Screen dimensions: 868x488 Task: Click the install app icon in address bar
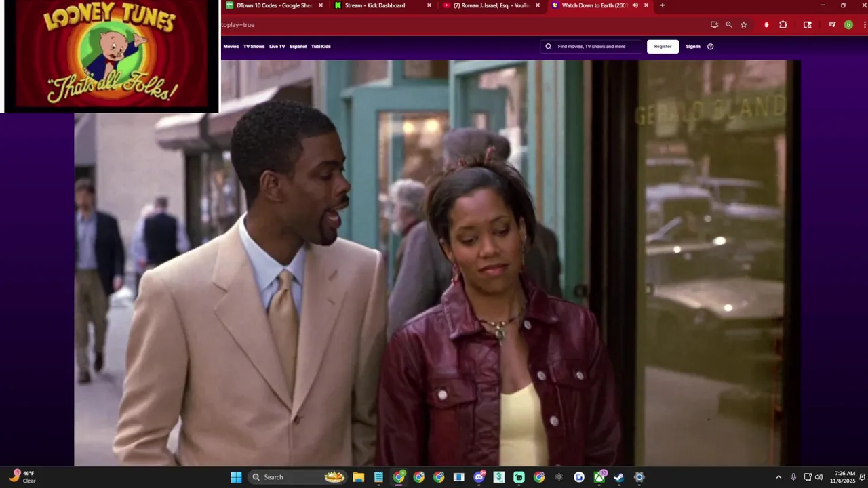(x=714, y=25)
